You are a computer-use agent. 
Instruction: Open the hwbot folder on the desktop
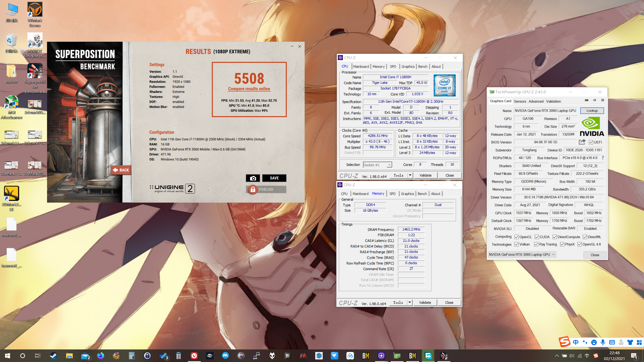(x=11, y=74)
